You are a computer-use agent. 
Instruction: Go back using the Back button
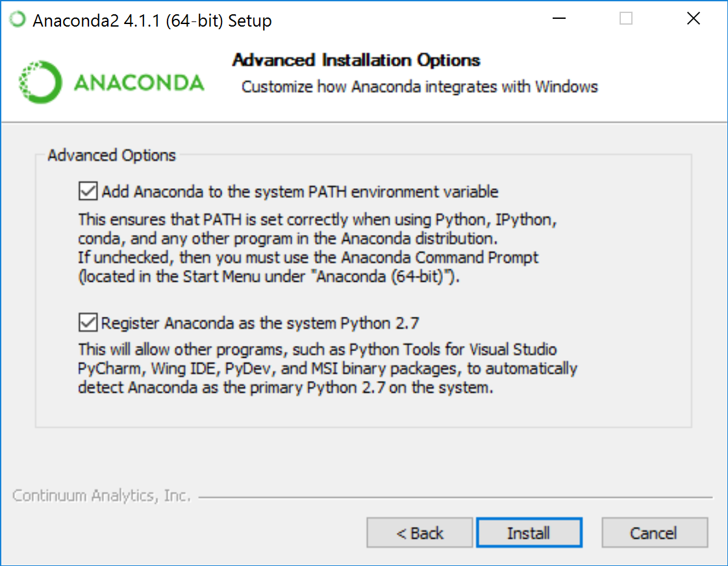[419, 532]
